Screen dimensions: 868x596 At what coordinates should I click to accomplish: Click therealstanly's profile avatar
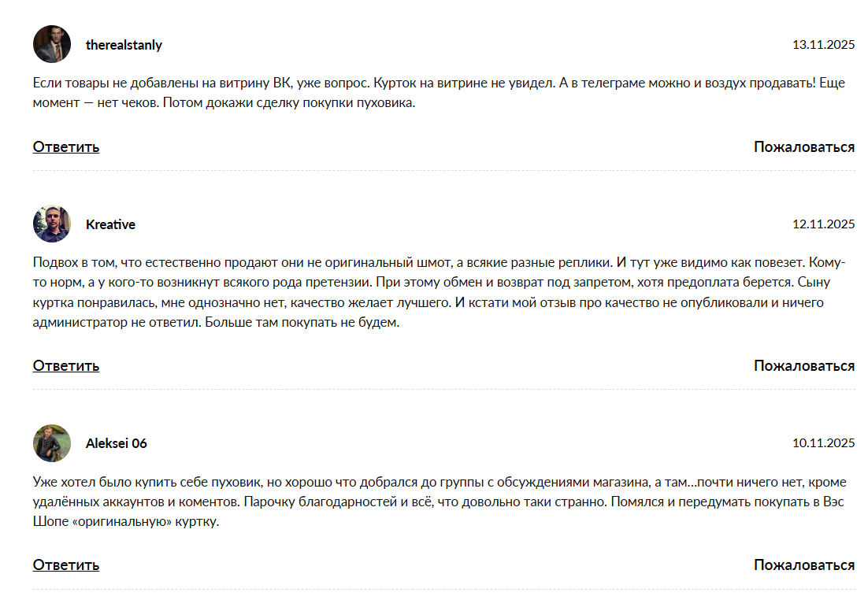point(52,44)
